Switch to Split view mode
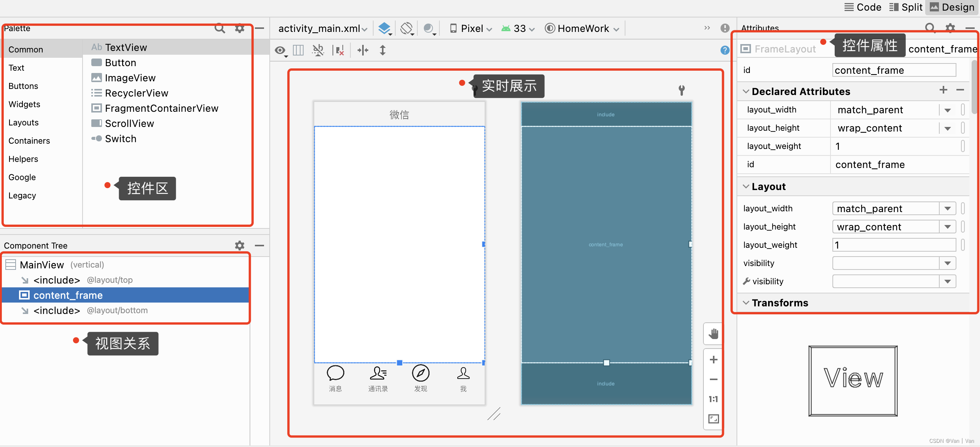Viewport: 980px width, 447px height. (905, 7)
